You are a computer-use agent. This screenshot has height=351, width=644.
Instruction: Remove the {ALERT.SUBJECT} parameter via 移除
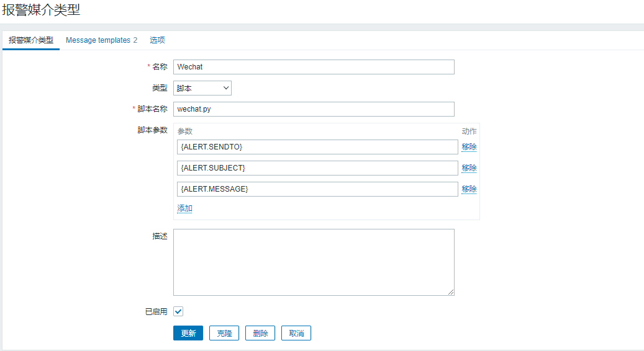469,168
